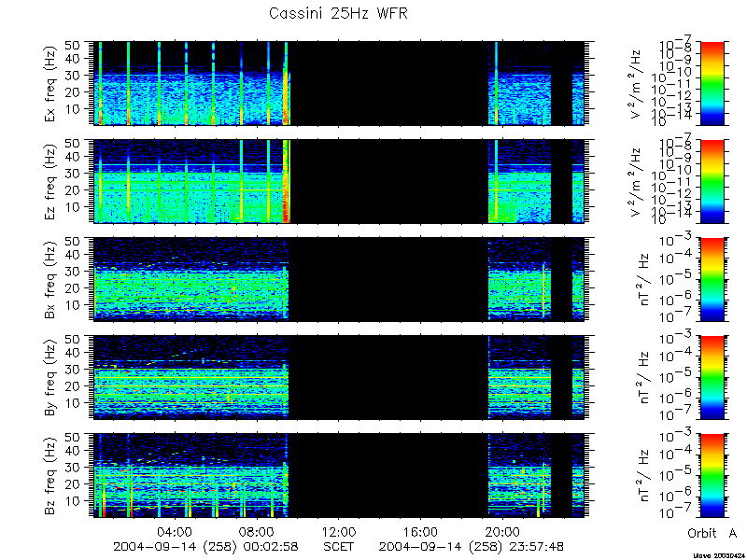Click the "20:00" time axis label
747x560 pixels.
502,531
